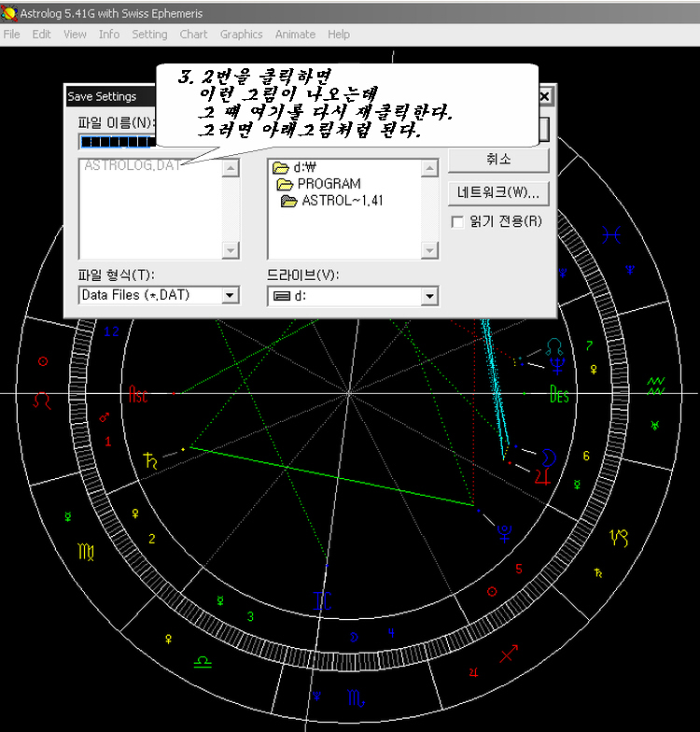Click the yellow Saturn glyph near Asc

(150, 460)
